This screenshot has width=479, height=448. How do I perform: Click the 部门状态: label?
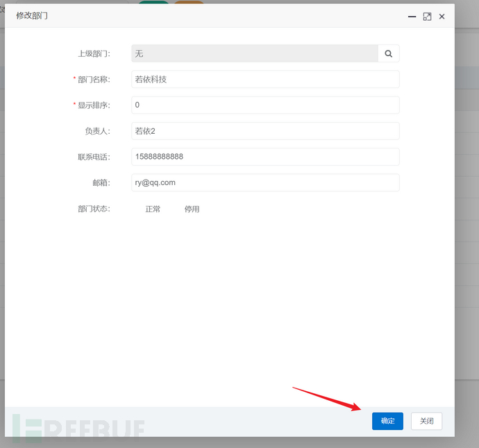pyautogui.click(x=94, y=209)
